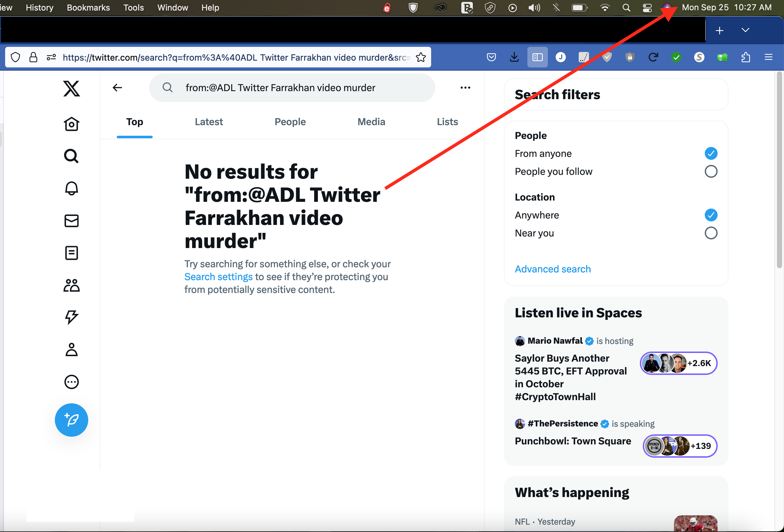Screen dimensions: 784x532
Task: Open the Search settings link
Action: pos(218,277)
